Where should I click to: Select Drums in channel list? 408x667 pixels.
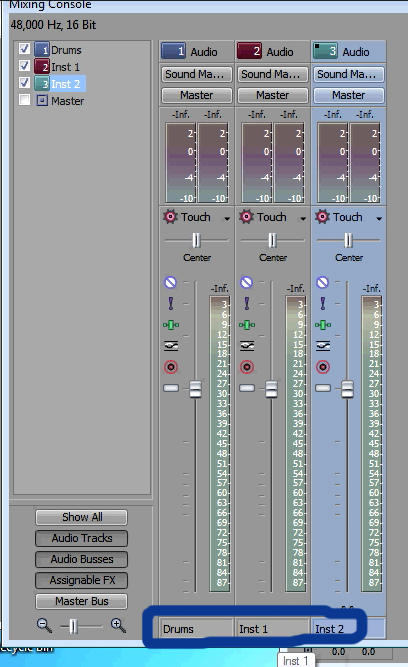tap(66, 50)
